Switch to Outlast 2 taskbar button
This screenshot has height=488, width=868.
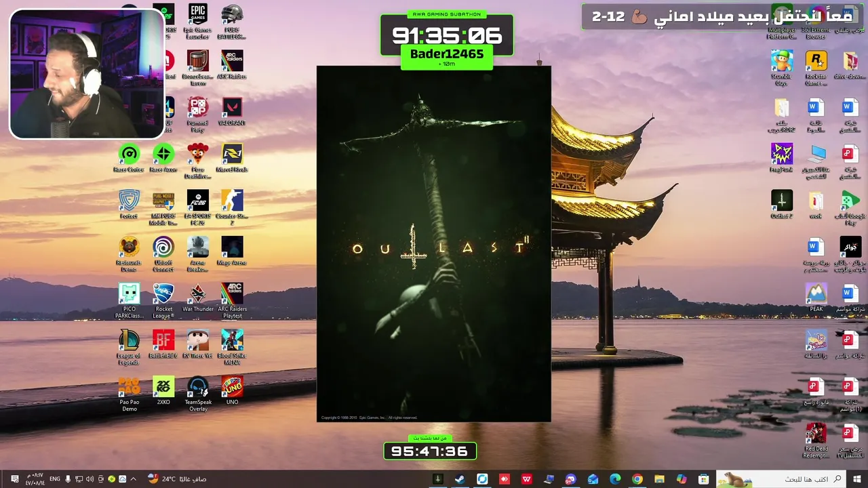point(437,479)
